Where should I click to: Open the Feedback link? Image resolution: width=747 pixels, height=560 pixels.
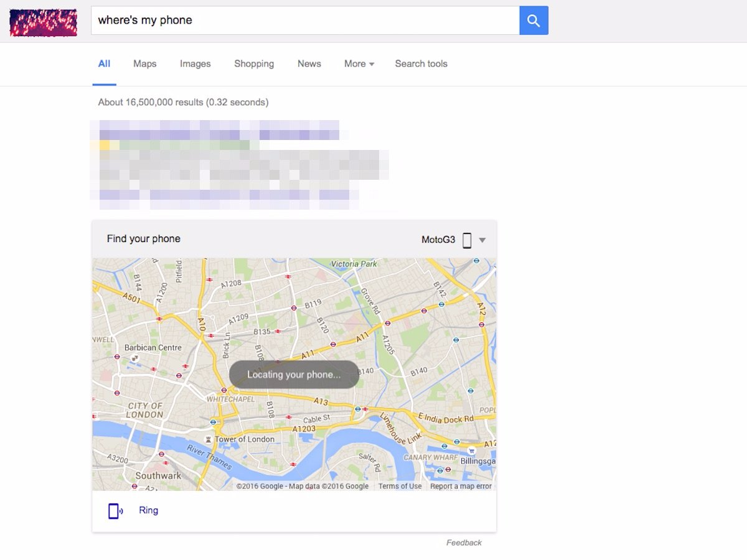464,543
